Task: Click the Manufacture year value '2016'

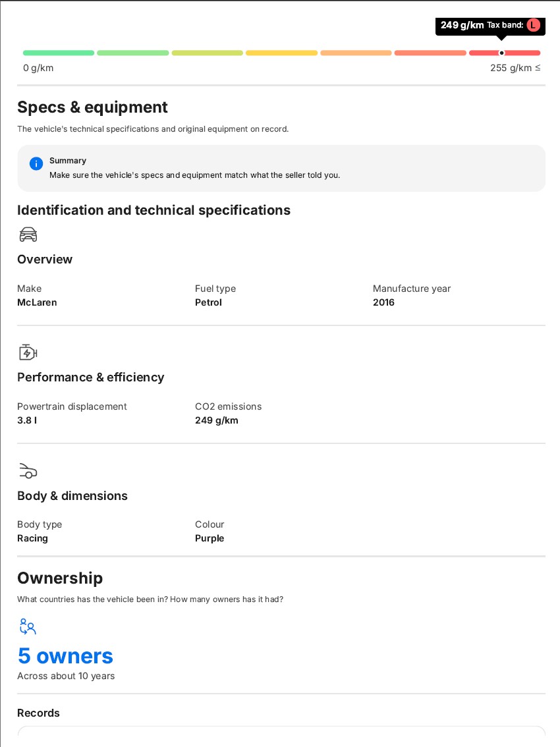Action: click(383, 302)
